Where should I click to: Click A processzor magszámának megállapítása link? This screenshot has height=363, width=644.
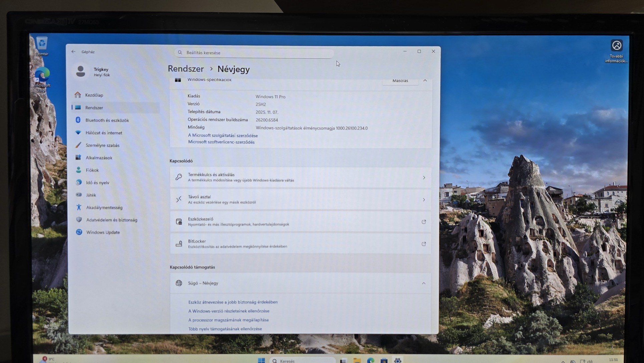[x=228, y=320]
